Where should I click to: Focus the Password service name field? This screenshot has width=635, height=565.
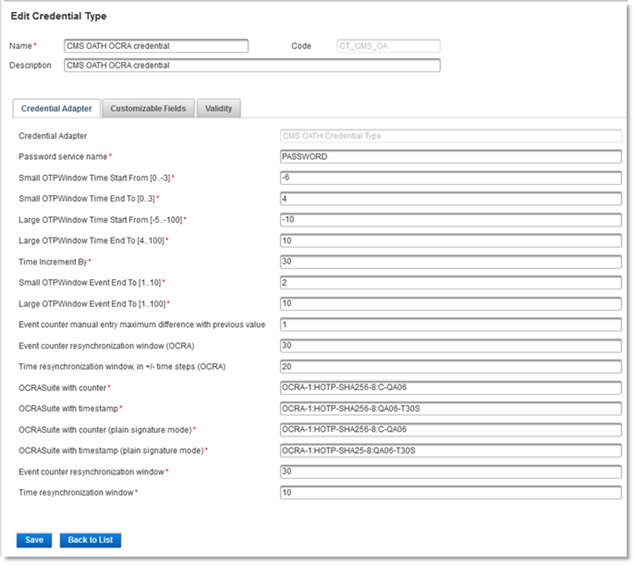451,157
